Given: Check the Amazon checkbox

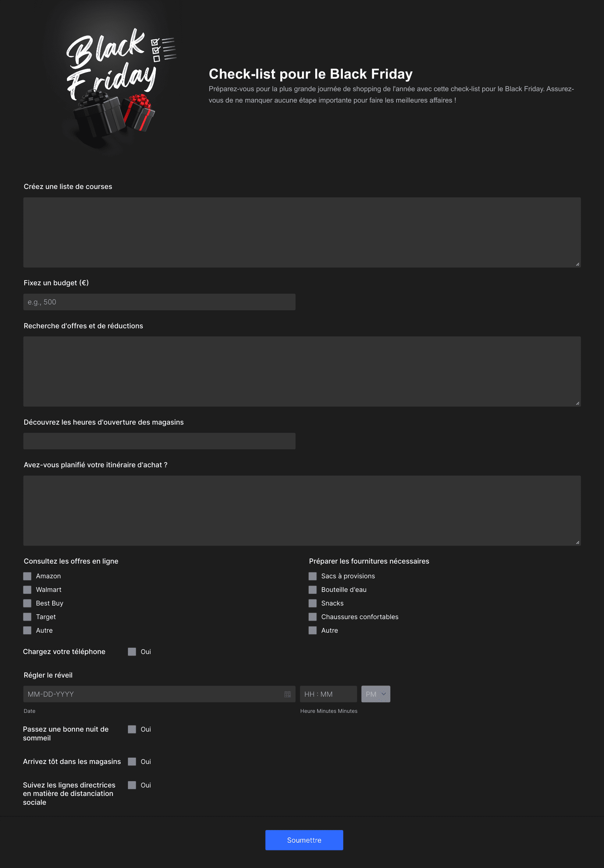Looking at the screenshot, I should point(27,576).
